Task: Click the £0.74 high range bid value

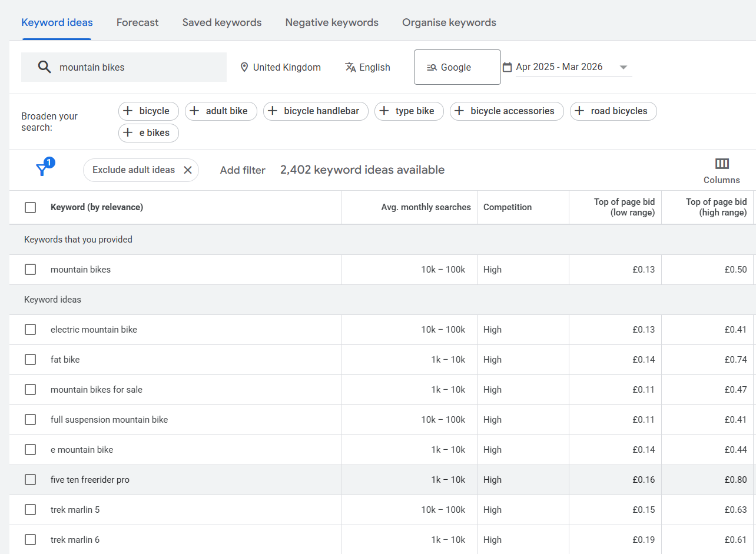Action: coord(735,360)
